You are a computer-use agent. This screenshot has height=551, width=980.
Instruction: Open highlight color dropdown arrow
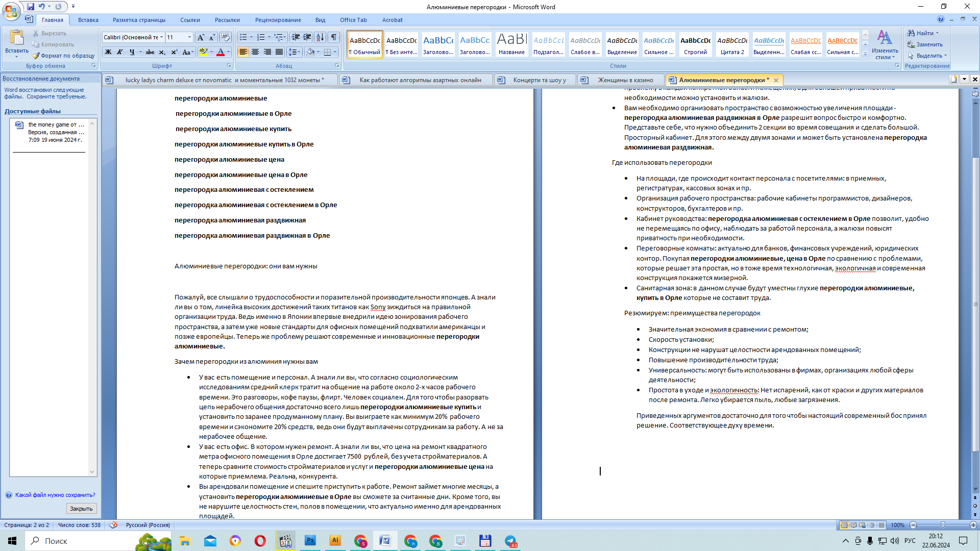point(211,52)
